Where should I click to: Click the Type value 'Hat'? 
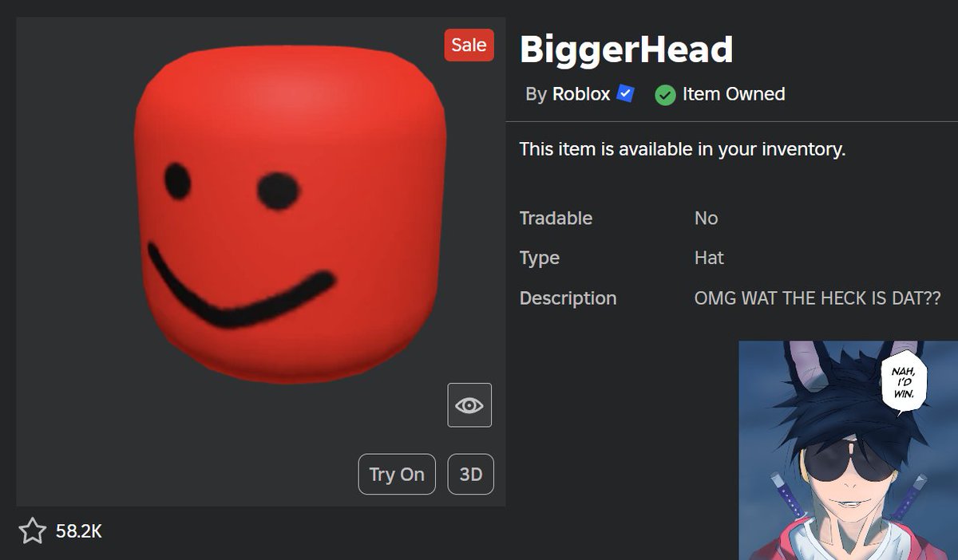point(710,258)
